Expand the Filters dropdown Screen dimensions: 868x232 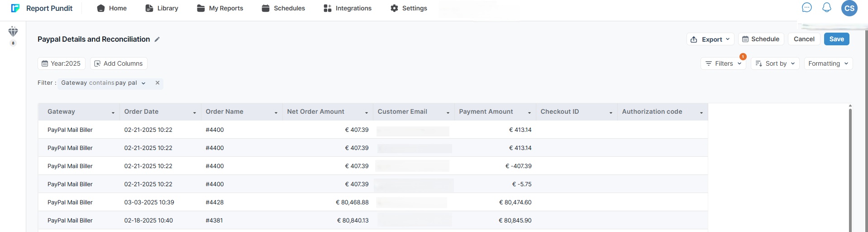(723, 63)
